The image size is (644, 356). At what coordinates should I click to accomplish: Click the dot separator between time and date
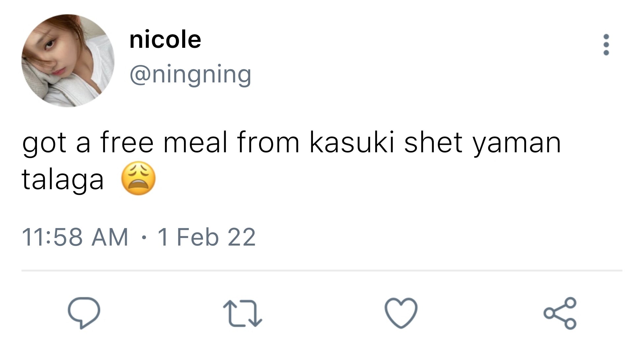(x=143, y=237)
